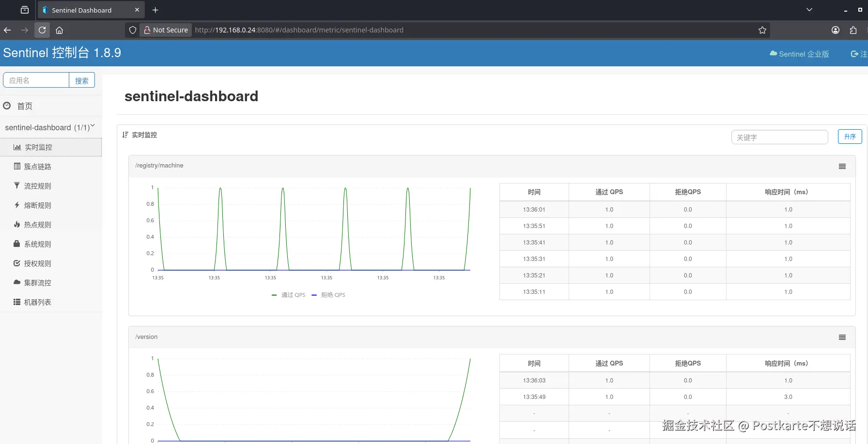The width and height of the screenshot is (868, 444).
Task: Open the Sentinel 企业版 link
Action: click(799, 54)
